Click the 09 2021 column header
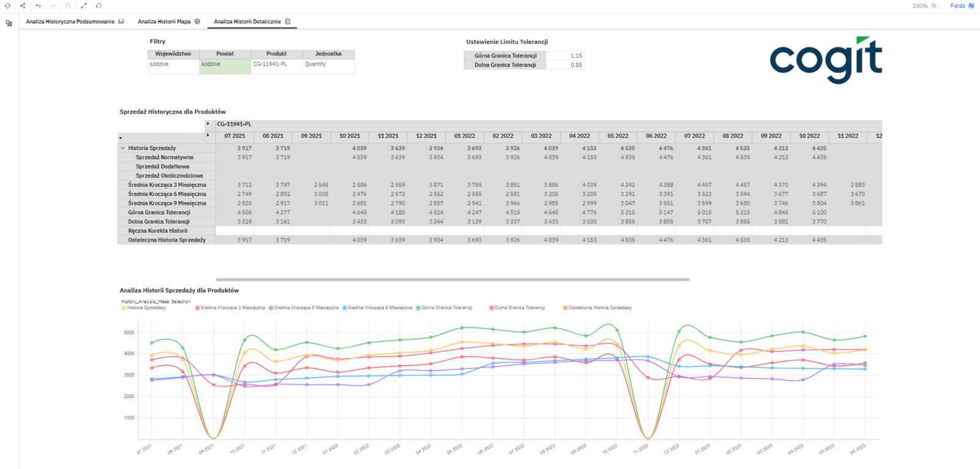Image resolution: width=980 pixels, height=469 pixels. (x=311, y=136)
